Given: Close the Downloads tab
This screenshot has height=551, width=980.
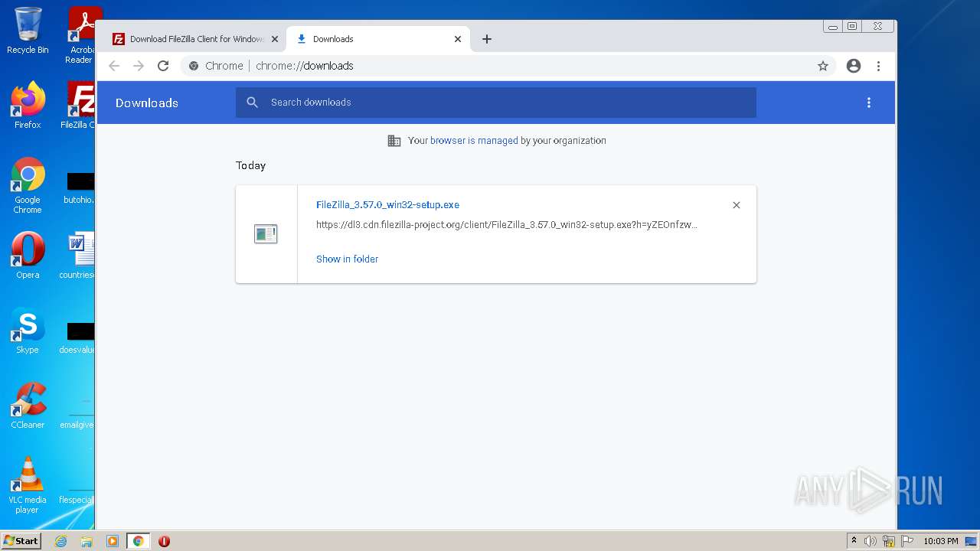Looking at the screenshot, I should [458, 39].
